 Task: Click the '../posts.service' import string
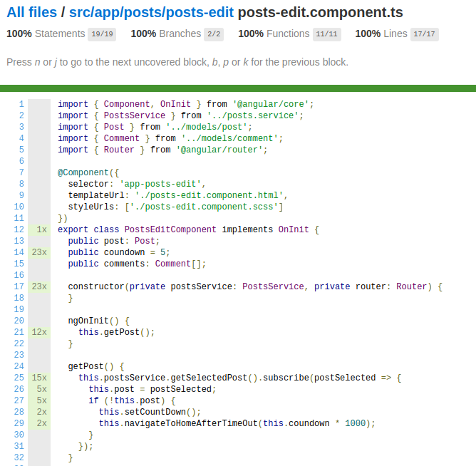pos(253,115)
